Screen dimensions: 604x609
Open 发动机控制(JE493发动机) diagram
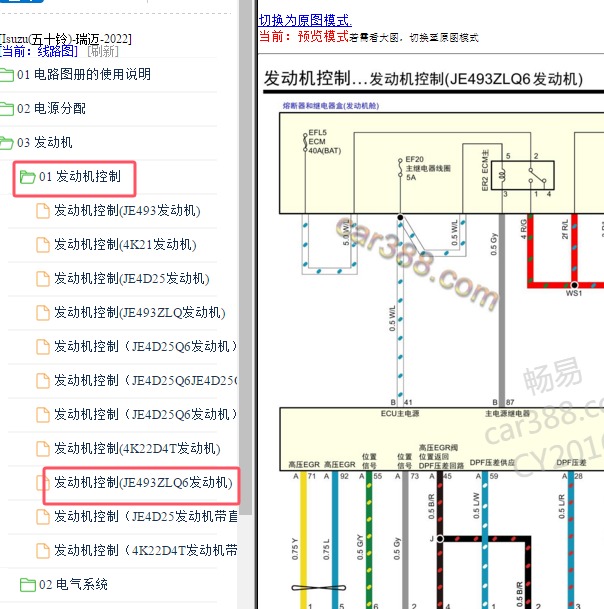(127, 211)
